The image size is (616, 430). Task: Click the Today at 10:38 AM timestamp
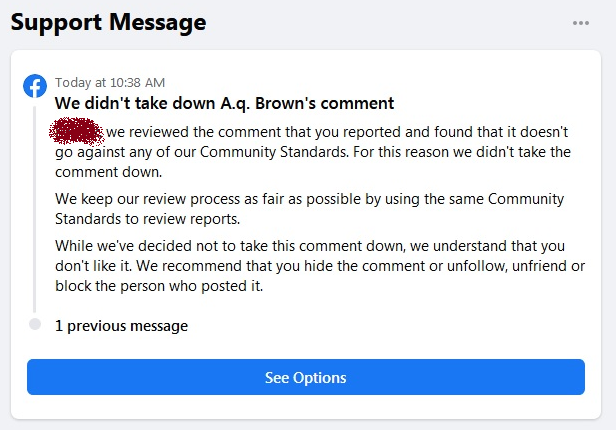point(110,82)
